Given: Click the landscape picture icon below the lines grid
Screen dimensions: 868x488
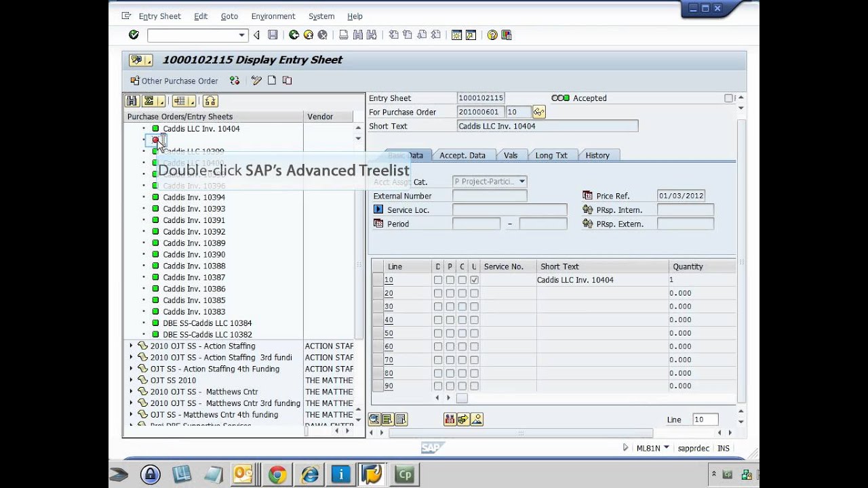Looking at the screenshot, I should [477, 420].
